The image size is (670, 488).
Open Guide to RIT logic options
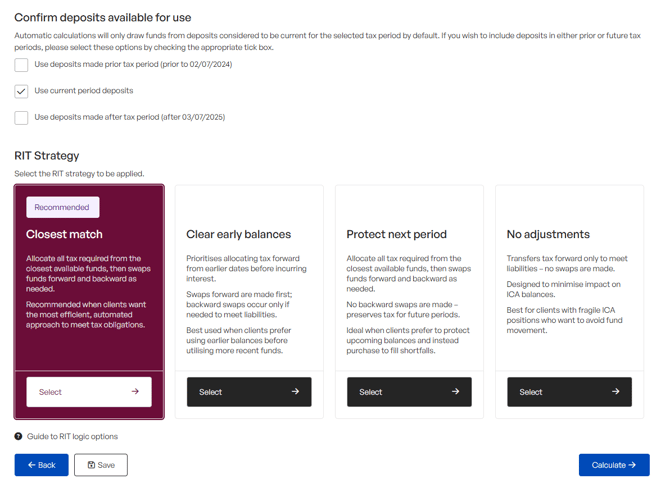click(72, 437)
